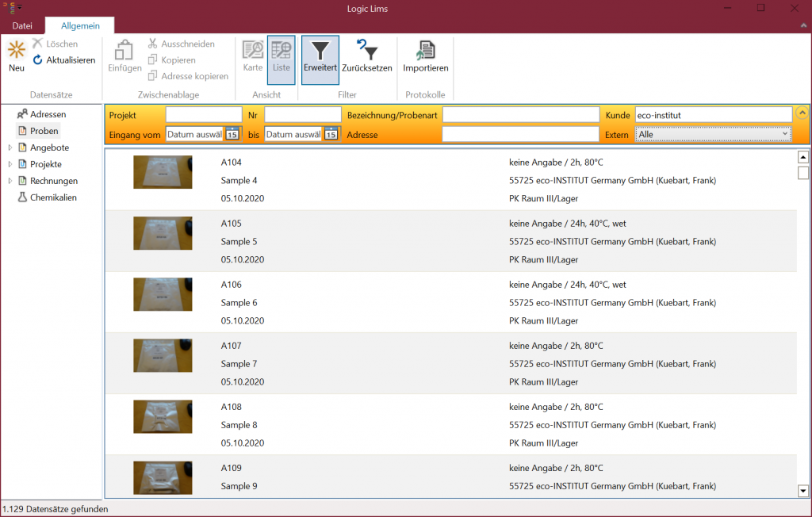812x517 pixels.
Task: Open Adressen in the navigation tree
Action: click(x=48, y=114)
